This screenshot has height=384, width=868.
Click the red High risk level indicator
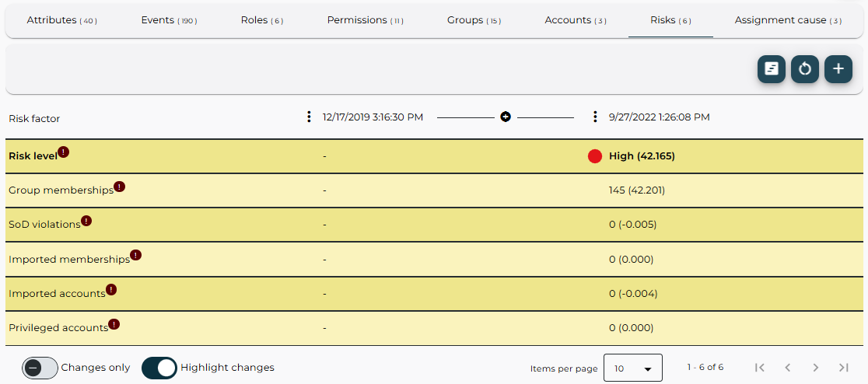pyautogui.click(x=595, y=156)
